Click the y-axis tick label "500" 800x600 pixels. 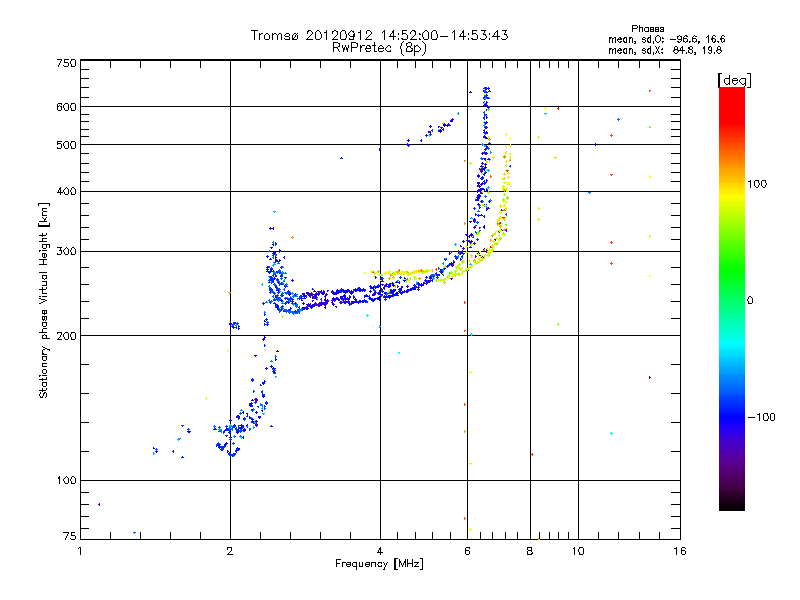[67, 145]
